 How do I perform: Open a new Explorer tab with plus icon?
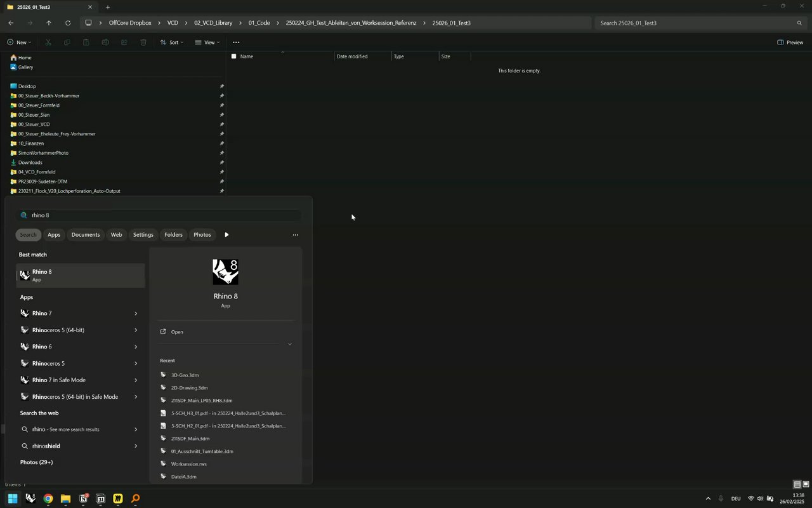point(108,7)
